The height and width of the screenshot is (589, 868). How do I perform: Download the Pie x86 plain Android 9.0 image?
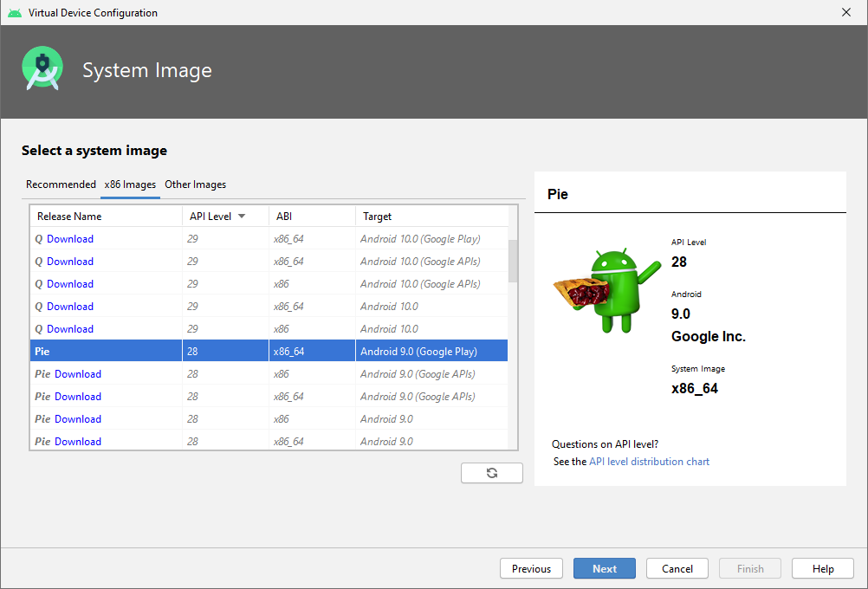[x=77, y=419]
